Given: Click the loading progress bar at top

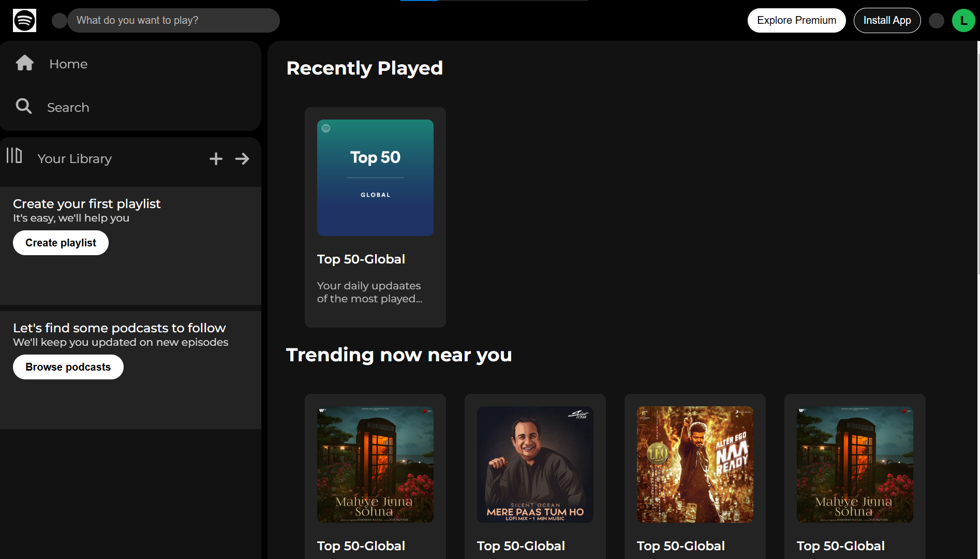Looking at the screenshot, I should (494, 1).
